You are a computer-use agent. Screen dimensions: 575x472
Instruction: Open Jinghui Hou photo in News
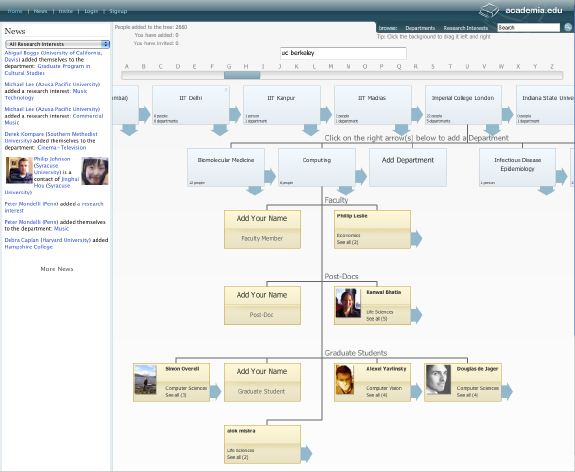coord(95,171)
